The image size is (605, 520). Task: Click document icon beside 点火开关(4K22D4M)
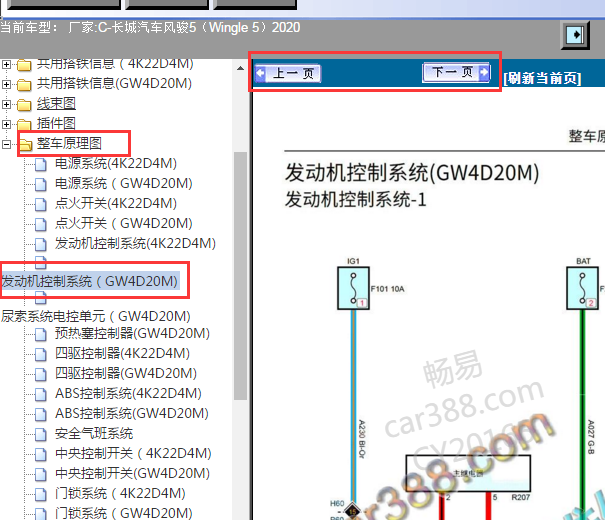41,205
